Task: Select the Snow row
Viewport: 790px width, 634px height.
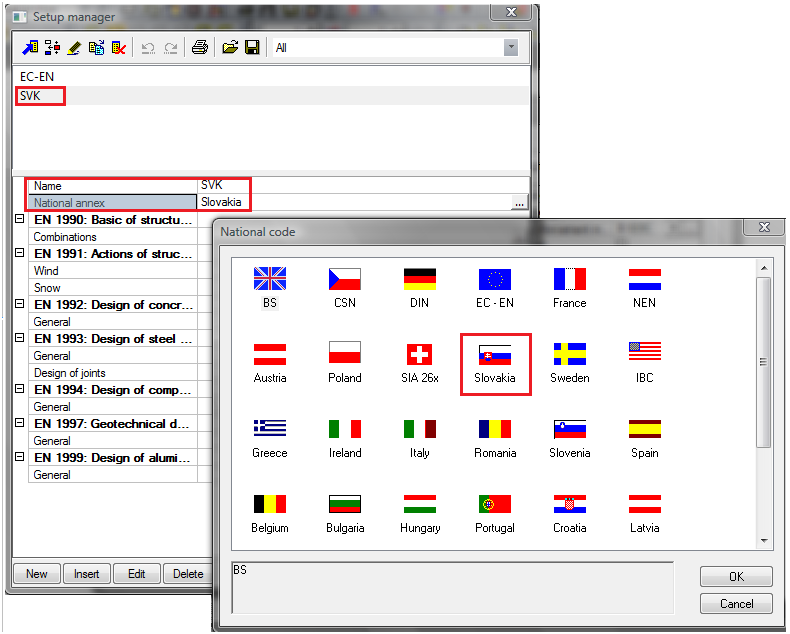Action: pos(113,288)
